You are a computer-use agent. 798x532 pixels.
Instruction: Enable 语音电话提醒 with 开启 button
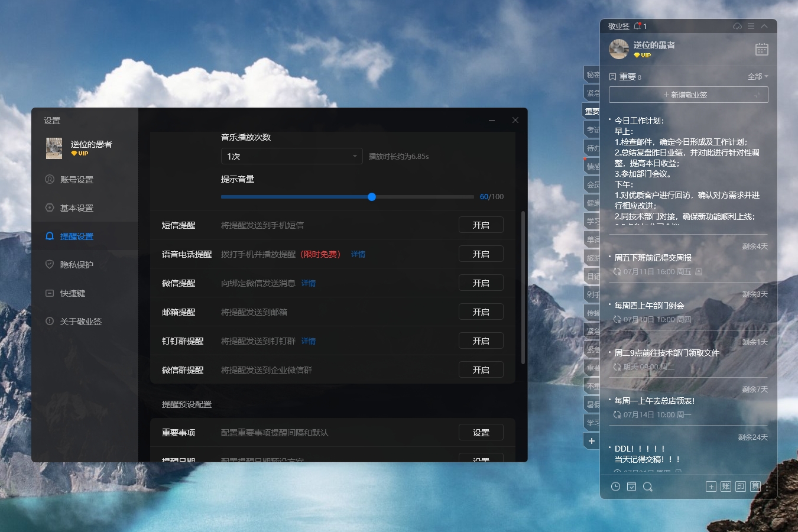click(x=481, y=254)
